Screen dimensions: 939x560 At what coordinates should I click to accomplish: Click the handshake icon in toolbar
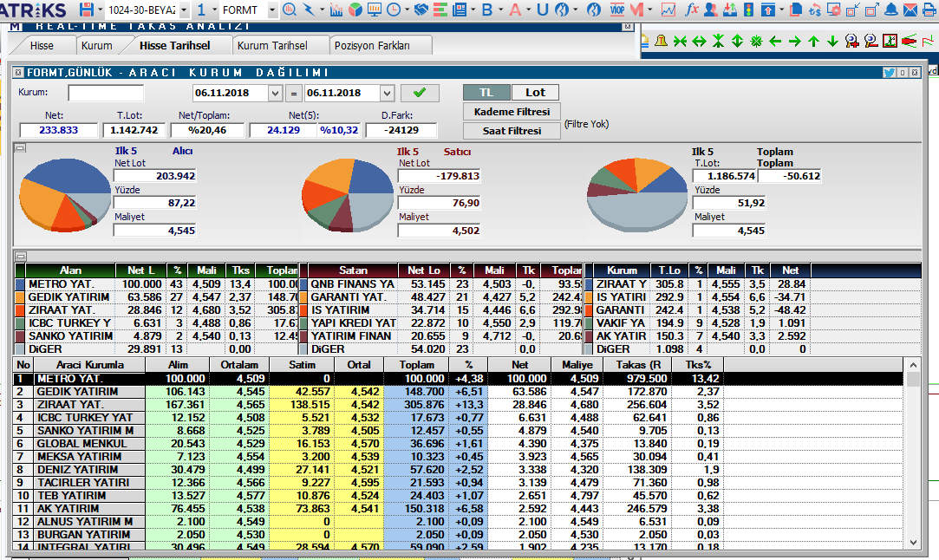coord(421,10)
